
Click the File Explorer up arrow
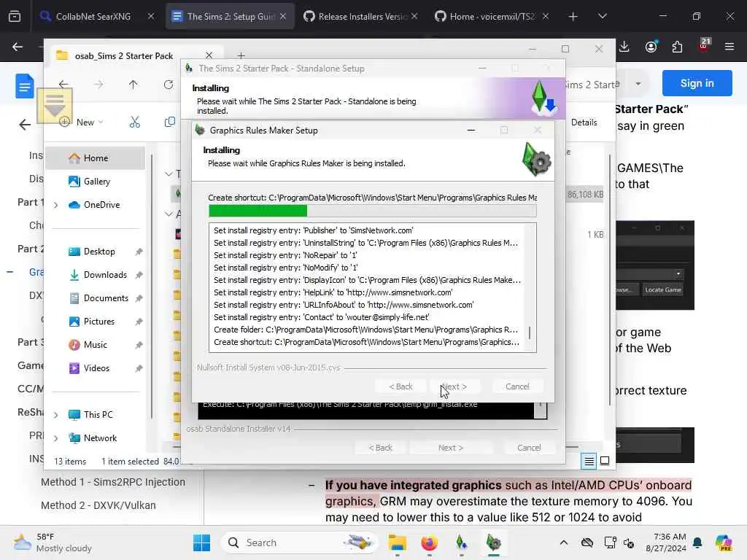coord(133,85)
